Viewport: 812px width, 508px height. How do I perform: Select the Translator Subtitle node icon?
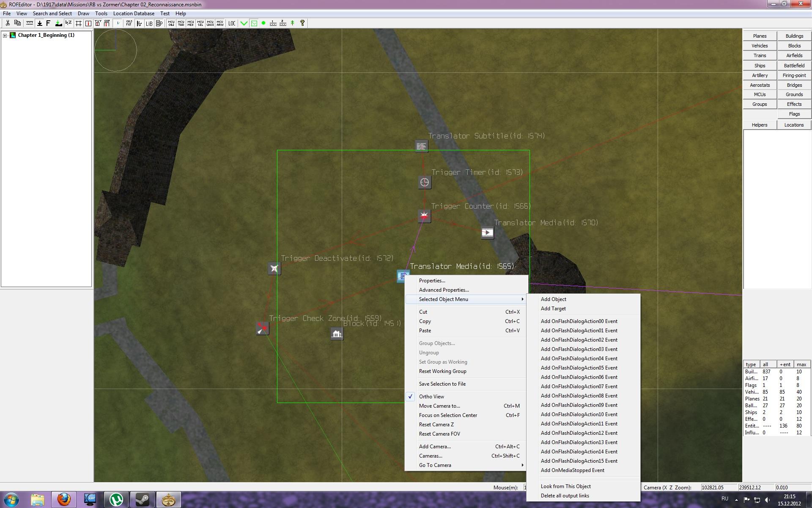[421, 146]
